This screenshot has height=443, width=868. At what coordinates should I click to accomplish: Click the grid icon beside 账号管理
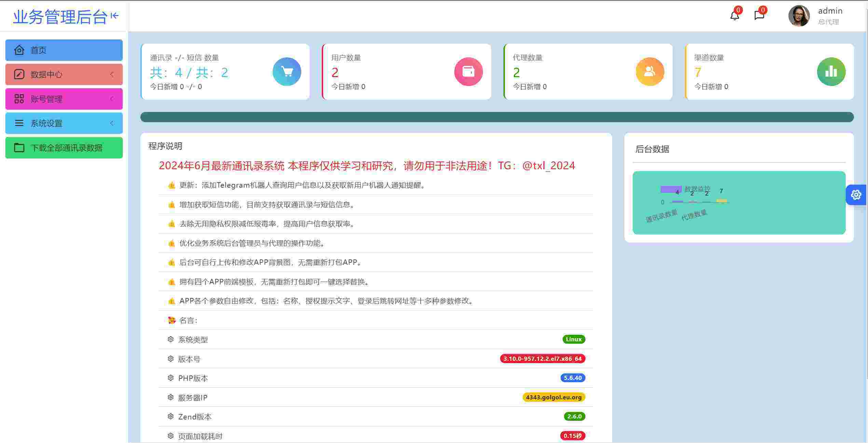click(x=19, y=99)
